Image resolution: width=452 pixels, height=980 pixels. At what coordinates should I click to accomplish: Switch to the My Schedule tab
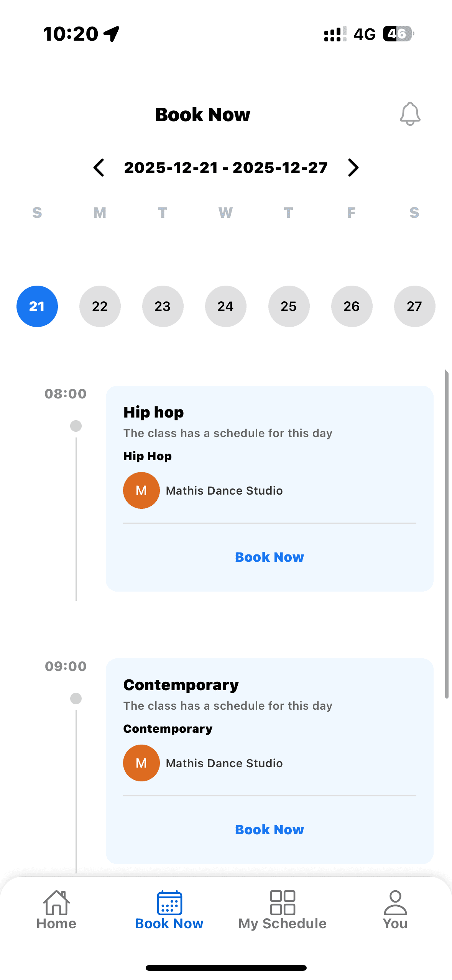click(x=282, y=916)
